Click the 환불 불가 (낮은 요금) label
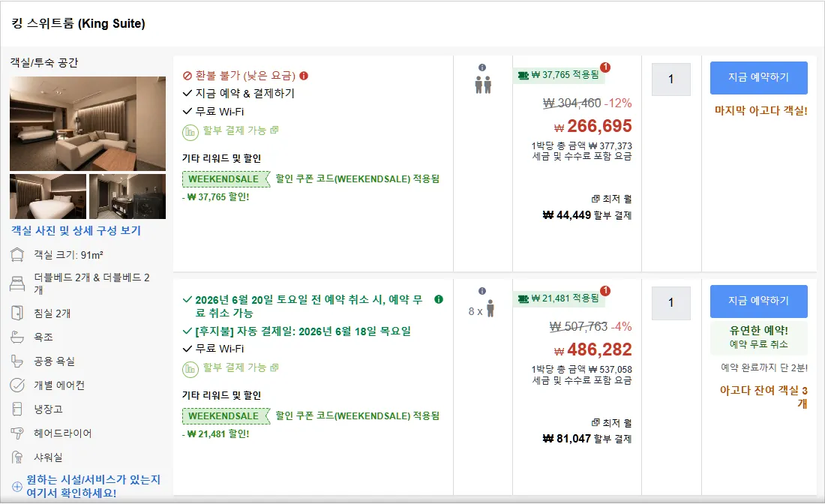The width and height of the screenshot is (825, 504). pyautogui.click(x=245, y=76)
